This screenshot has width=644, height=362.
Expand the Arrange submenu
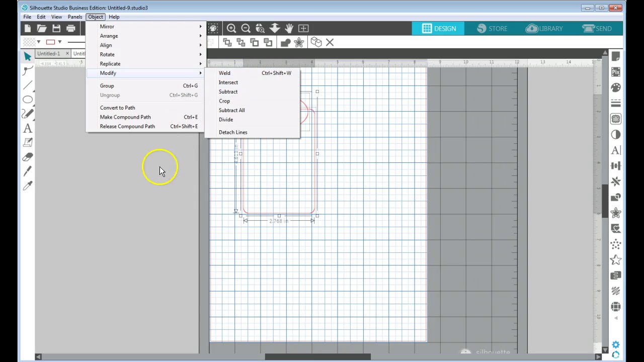pos(145,36)
